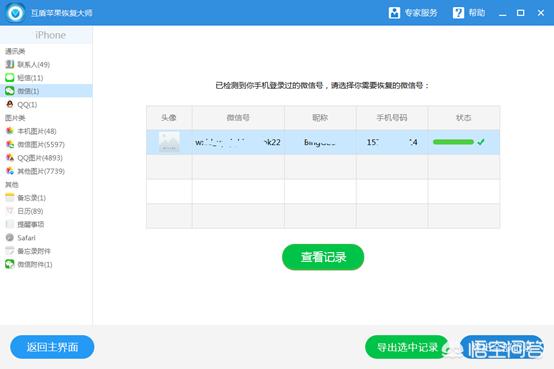Click the green 查看记录 button
The height and width of the screenshot is (369, 554).
click(323, 257)
